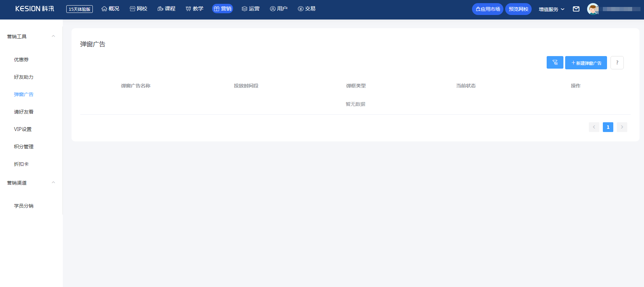Go to 优惠券 coupons
Viewport: 644px width, 287px height.
pyautogui.click(x=21, y=60)
